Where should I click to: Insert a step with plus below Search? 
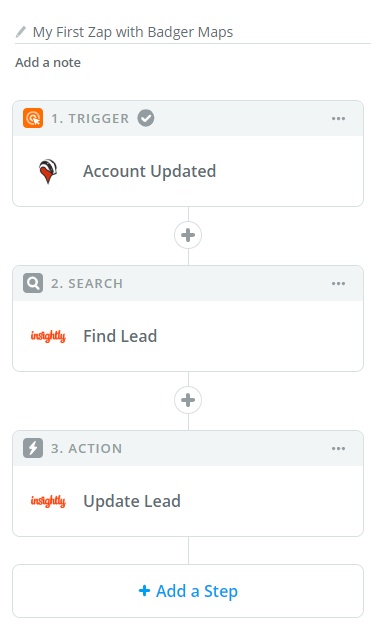pos(188,400)
